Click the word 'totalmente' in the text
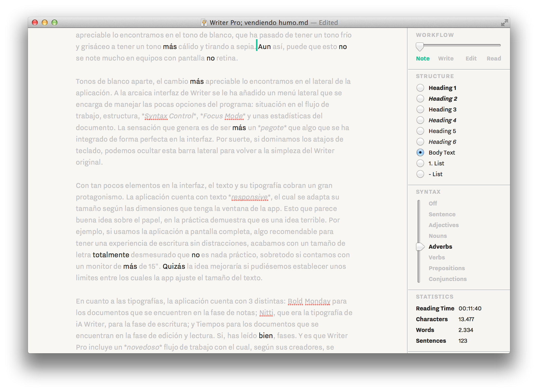538x392 pixels. tap(111, 255)
